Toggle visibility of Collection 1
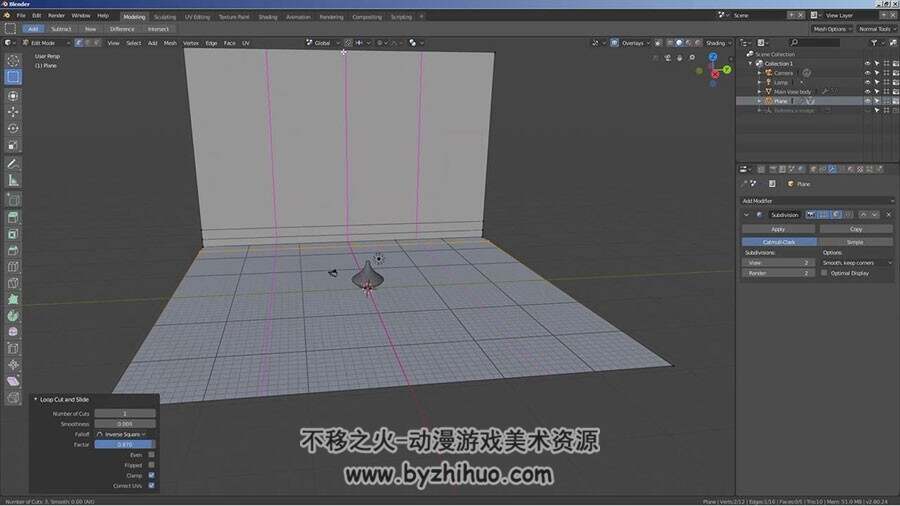900x506 pixels. coord(867,64)
